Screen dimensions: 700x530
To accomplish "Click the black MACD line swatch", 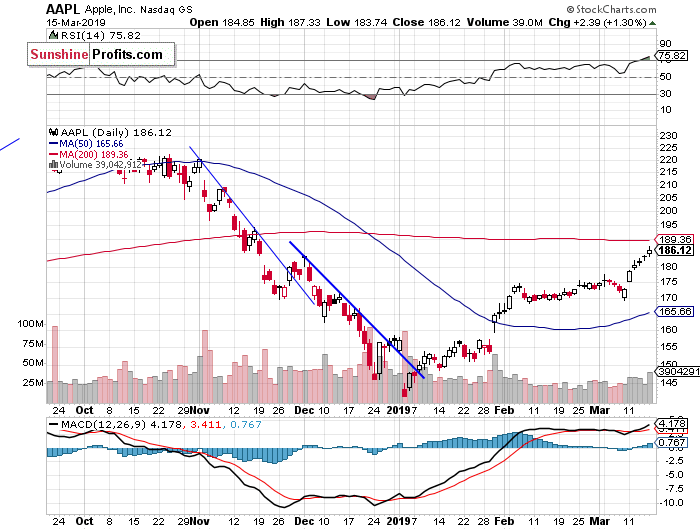I will [x=53, y=424].
